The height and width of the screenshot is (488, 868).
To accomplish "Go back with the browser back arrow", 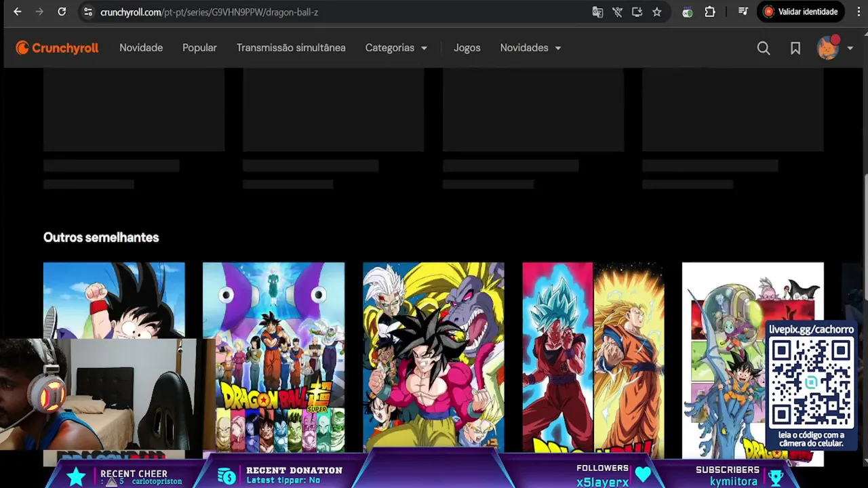I will (x=18, y=12).
